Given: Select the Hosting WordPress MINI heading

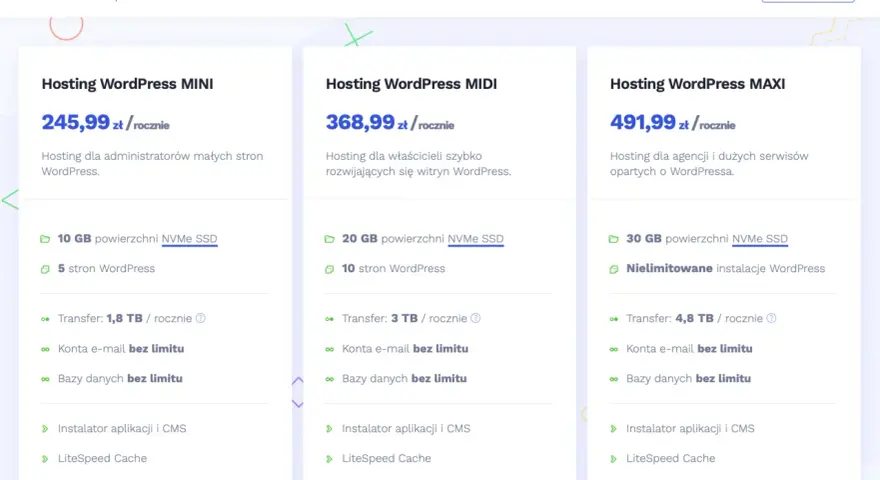Looking at the screenshot, I should [x=127, y=84].
